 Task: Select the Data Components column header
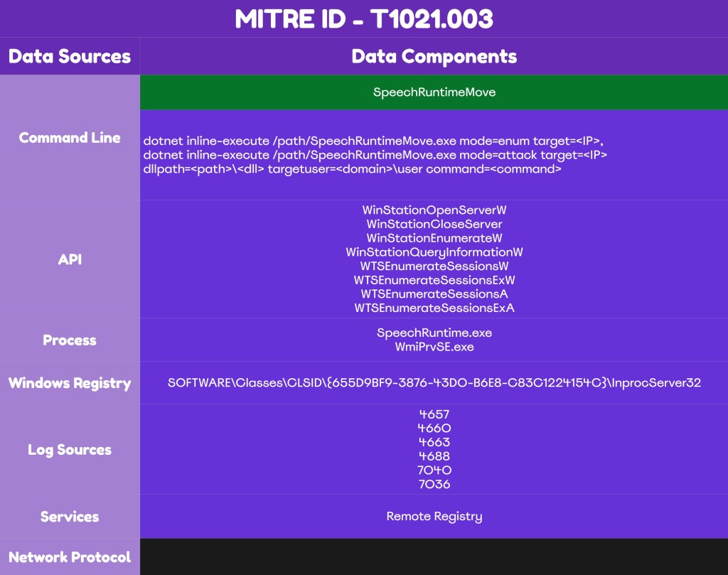pos(434,57)
